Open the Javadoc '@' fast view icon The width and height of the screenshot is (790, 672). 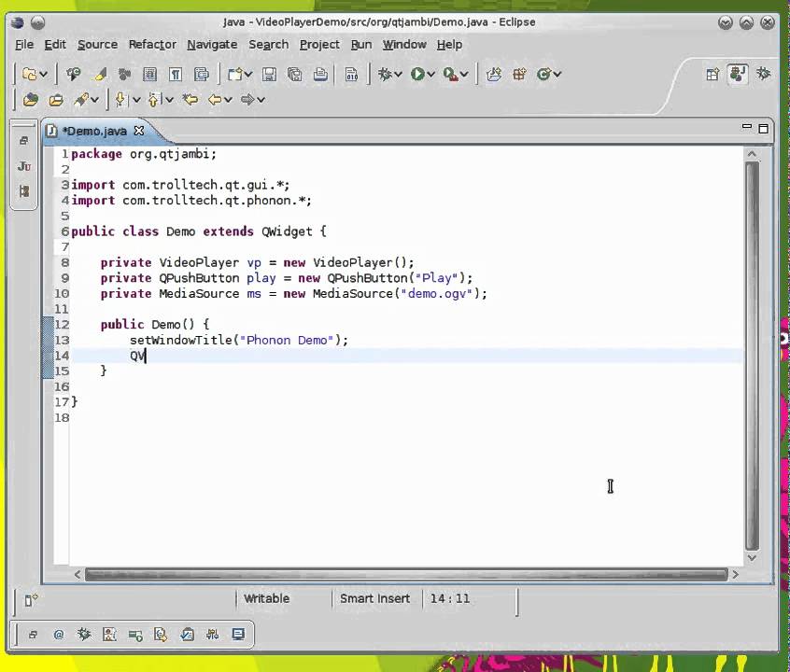pyautogui.click(x=59, y=635)
